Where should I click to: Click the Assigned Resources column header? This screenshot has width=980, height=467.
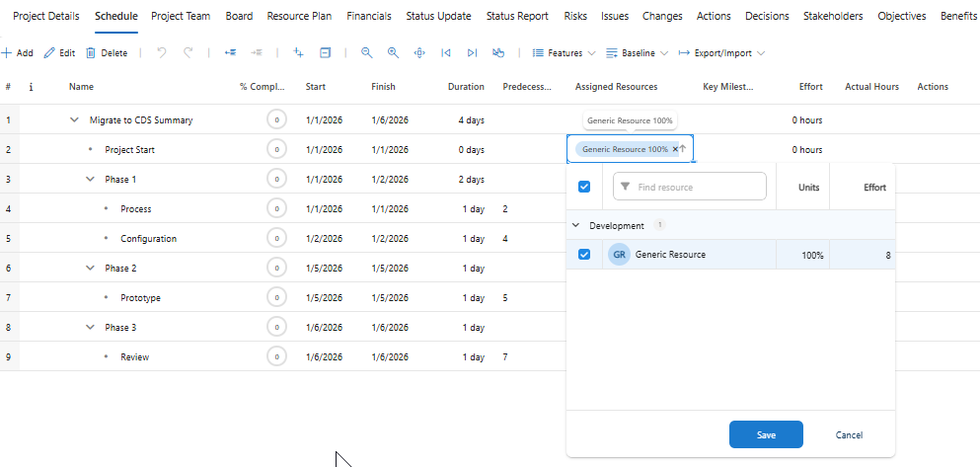point(616,87)
